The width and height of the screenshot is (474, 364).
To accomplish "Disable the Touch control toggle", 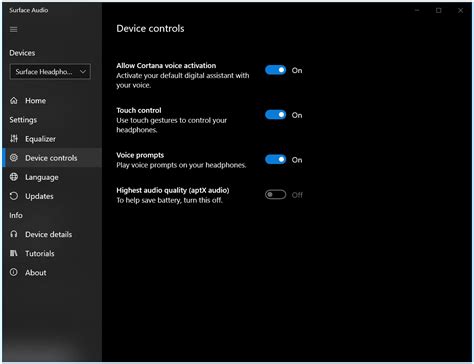I will (275, 115).
